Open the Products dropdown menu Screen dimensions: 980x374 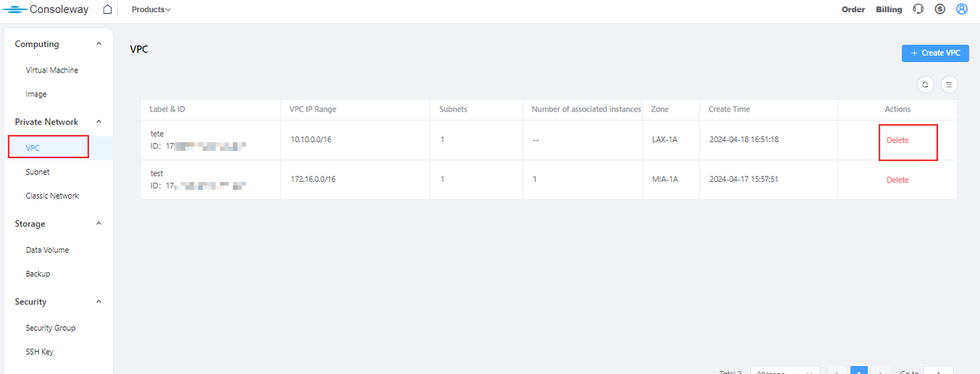(x=151, y=10)
